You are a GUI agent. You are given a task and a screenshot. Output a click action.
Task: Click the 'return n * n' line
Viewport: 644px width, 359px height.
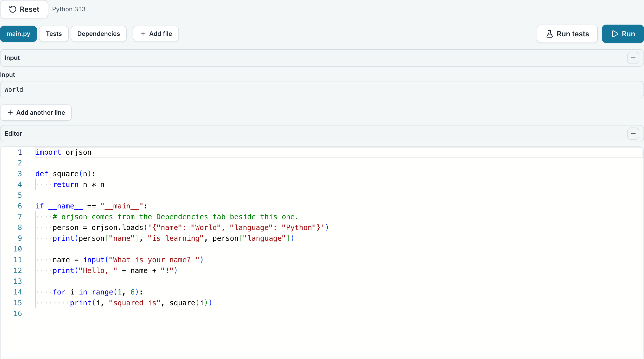tap(79, 185)
